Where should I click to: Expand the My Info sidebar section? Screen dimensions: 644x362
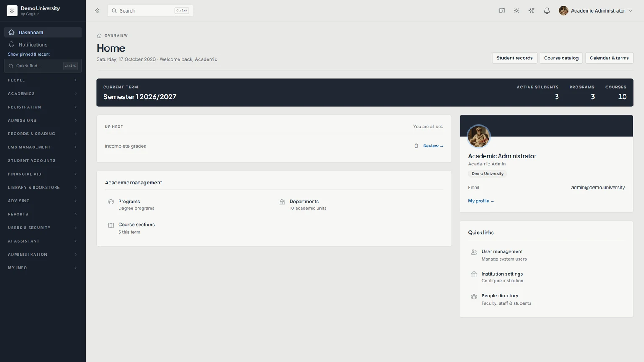(x=43, y=268)
